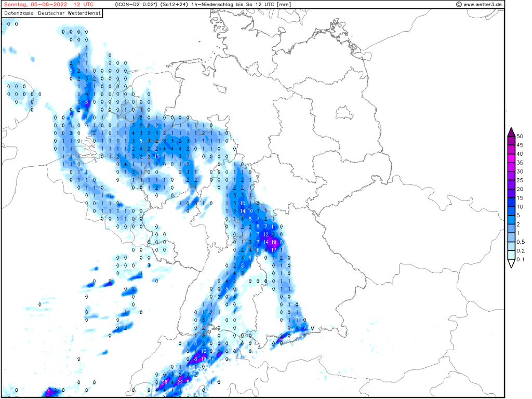This screenshot has width=532, height=399.
Task: Click the legend color between 0.5 and 1
Action: click(511, 237)
